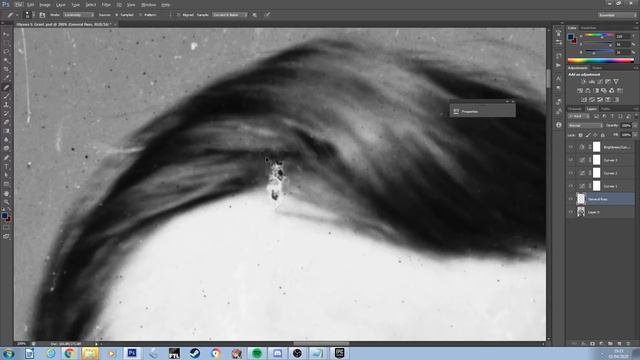Hide the Curves 1 layer

pos(571,186)
